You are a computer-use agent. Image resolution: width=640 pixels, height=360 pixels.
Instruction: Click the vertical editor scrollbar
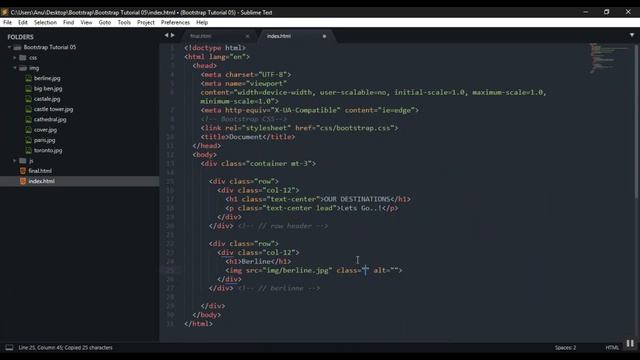(x=636, y=122)
